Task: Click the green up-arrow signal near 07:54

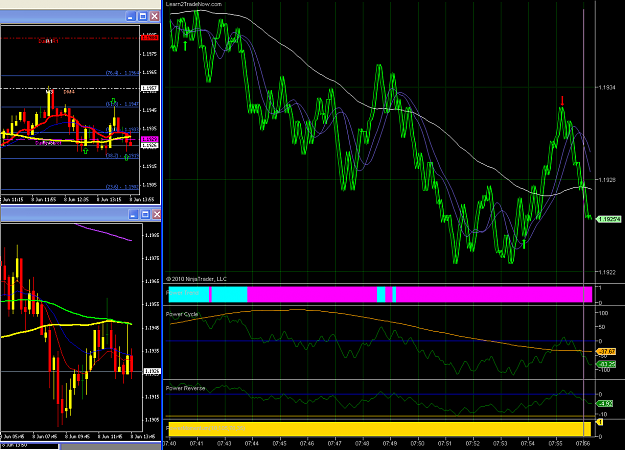Action: (x=524, y=244)
